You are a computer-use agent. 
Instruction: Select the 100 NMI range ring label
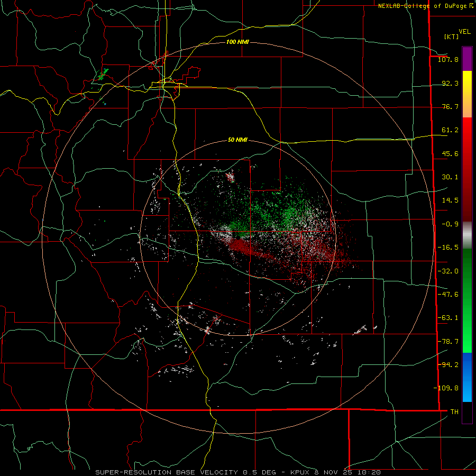tap(237, 42)
